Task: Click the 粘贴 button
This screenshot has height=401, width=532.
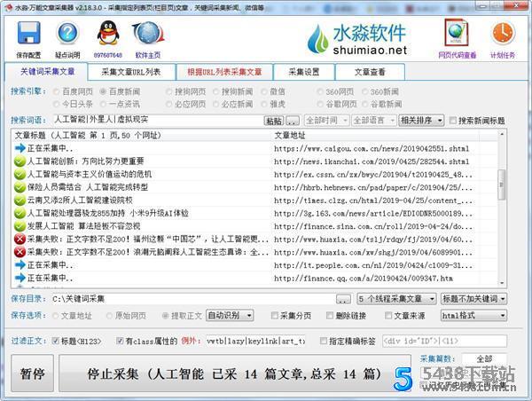Action: [x=273, y=121]
